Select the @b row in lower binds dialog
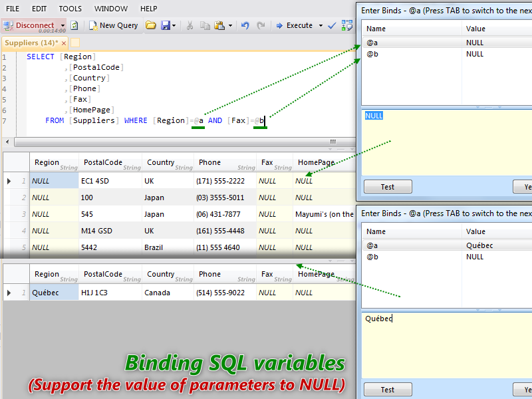Viewport: 532px width, 399px height. click(447, 257)
